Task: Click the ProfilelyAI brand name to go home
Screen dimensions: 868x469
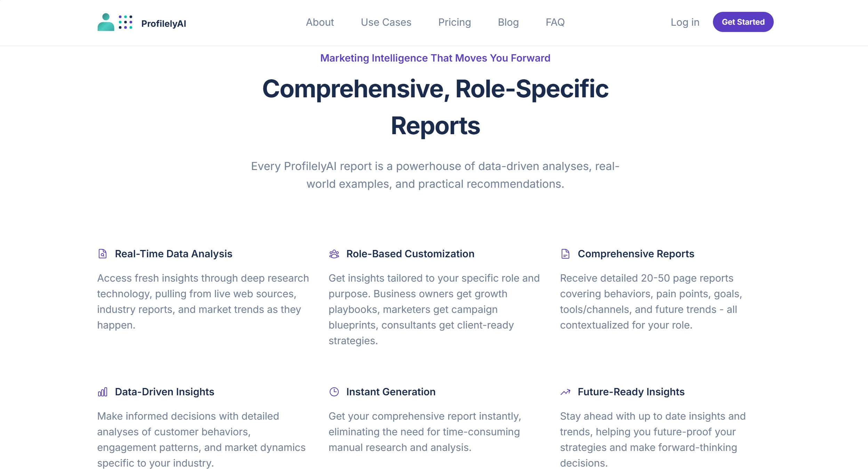Action: 163,24
